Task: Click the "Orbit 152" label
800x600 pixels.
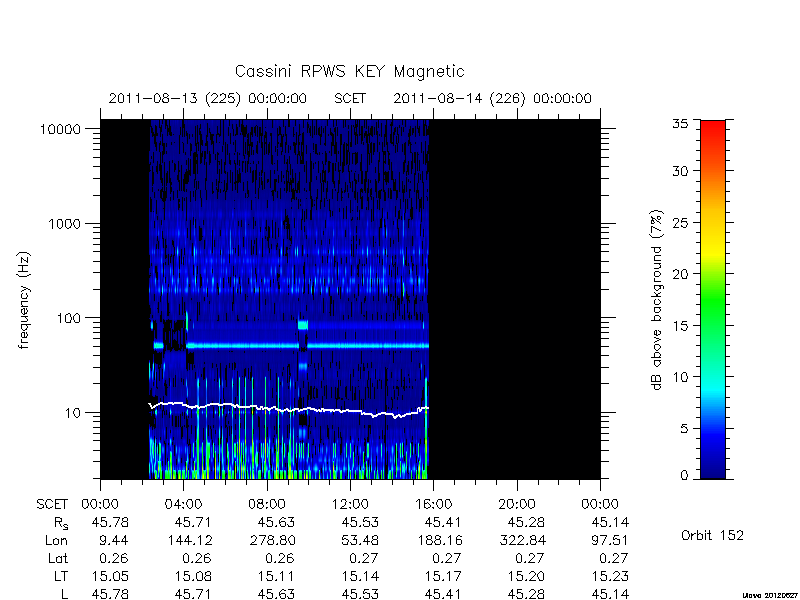Action: tap(712, 535)
